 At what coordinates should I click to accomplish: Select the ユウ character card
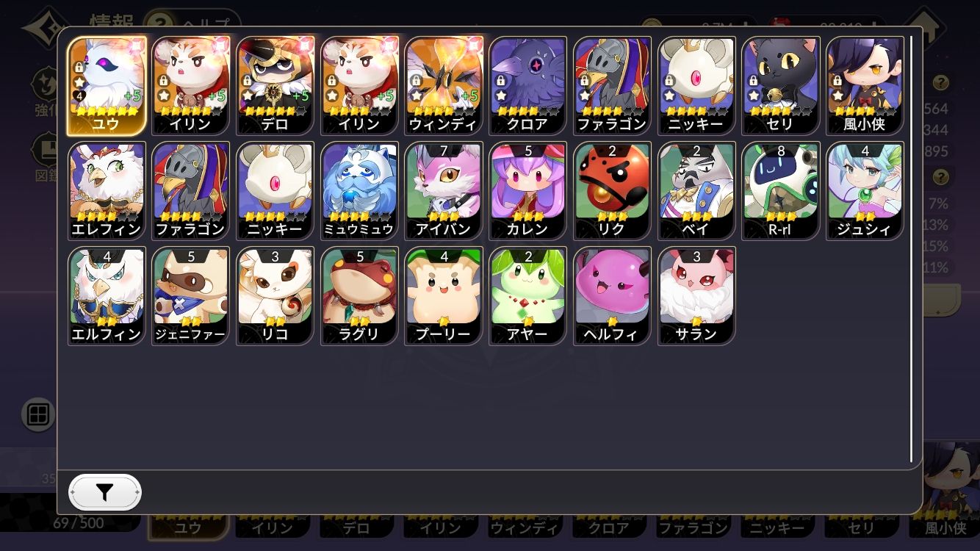107,85
